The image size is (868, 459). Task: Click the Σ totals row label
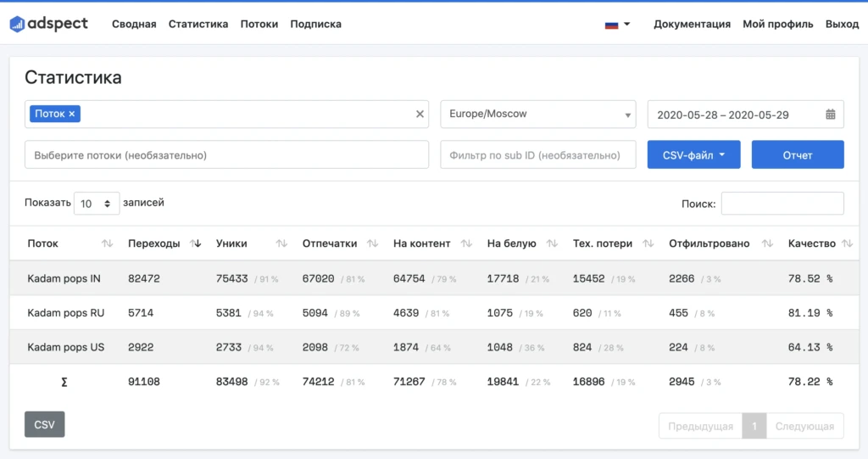click(64, 382)
